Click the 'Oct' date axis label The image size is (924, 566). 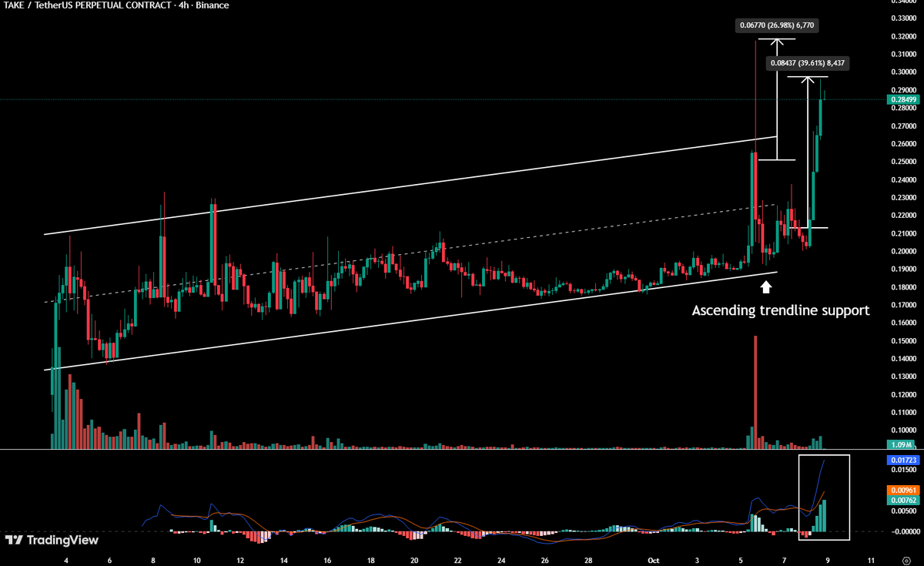coord(654,560)
